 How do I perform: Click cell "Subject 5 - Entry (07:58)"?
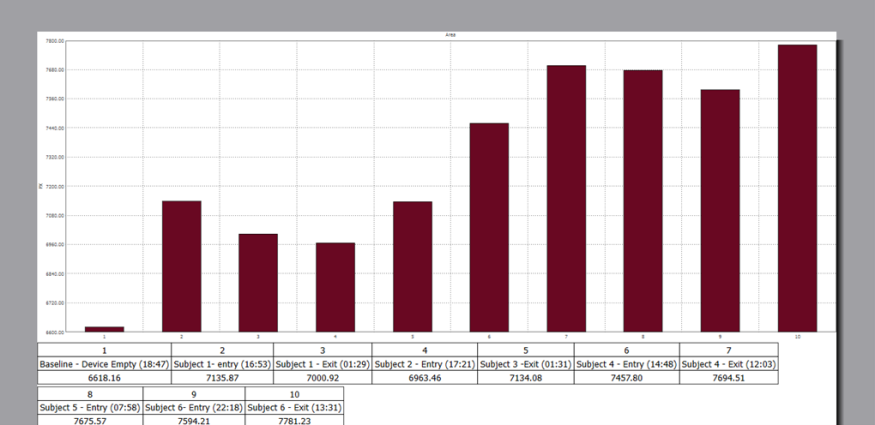[x=90, y=408]
